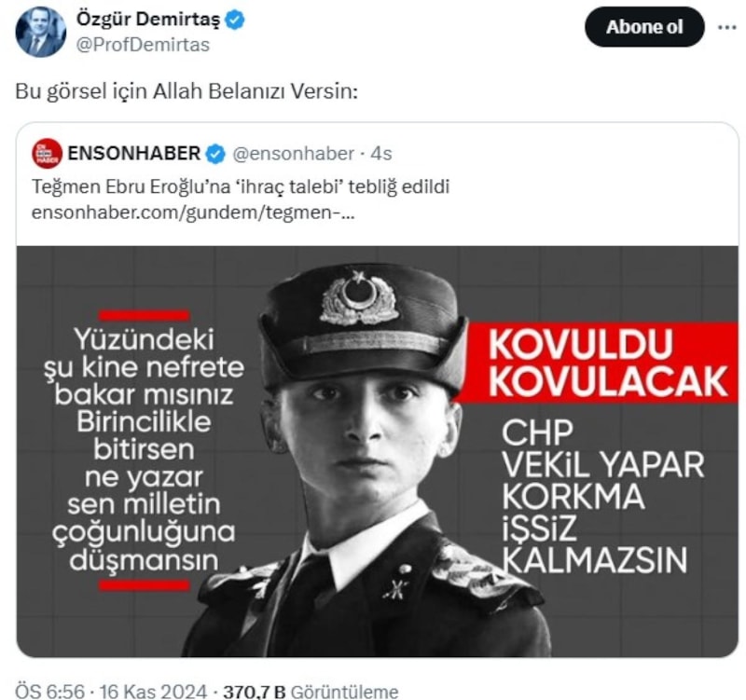Open the @ProfDemirtas handle
Viewport: 746px width, 700px height.
pyautogui.click(x=143, y=45)
